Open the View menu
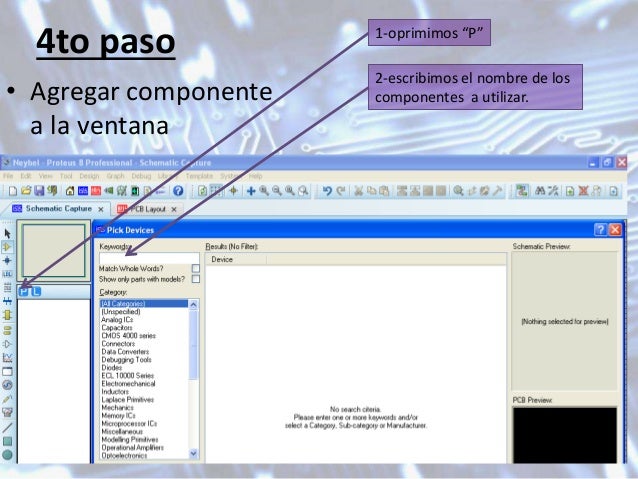The image size is (638, 479). (x=46, y=176)
